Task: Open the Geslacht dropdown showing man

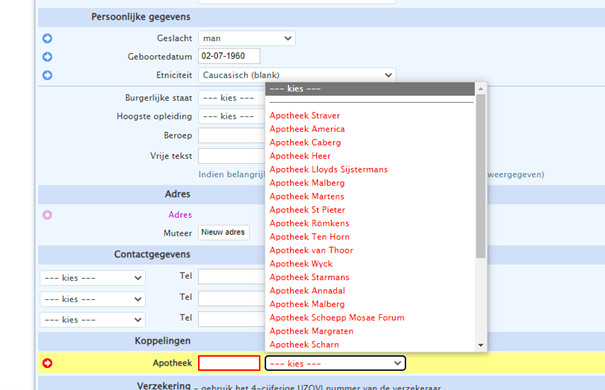Action: point(247,38)
